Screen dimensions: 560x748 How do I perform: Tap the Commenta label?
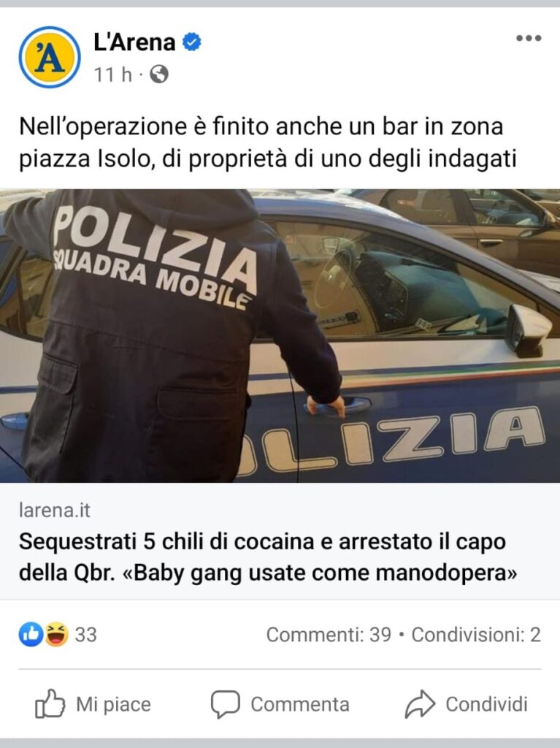300,704
